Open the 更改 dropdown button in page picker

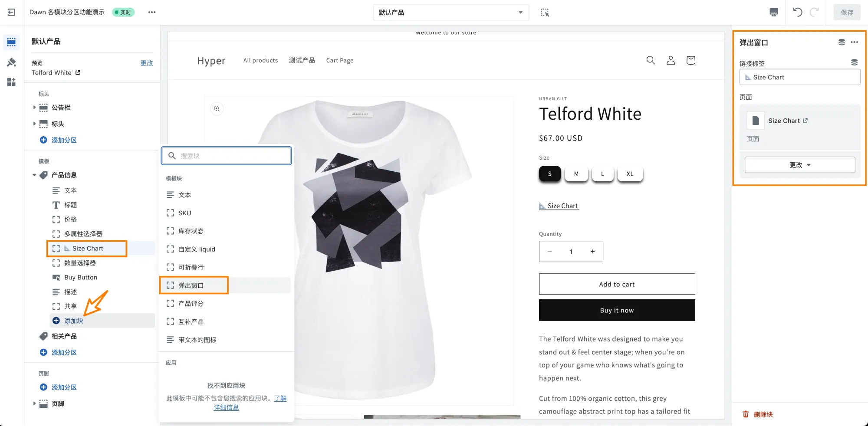[799, 165]
